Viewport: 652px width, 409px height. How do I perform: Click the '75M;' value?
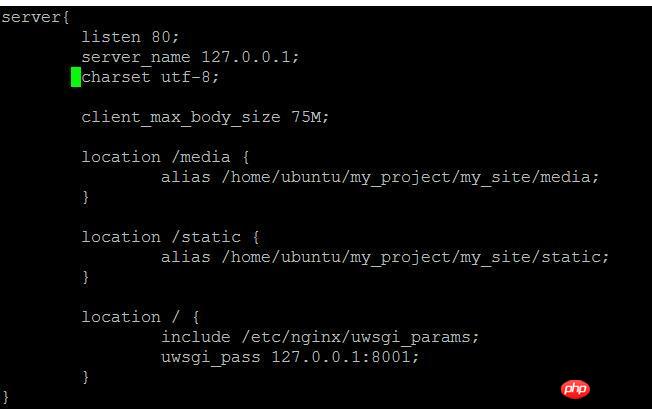pyautogui.click(x=310, y=117)
